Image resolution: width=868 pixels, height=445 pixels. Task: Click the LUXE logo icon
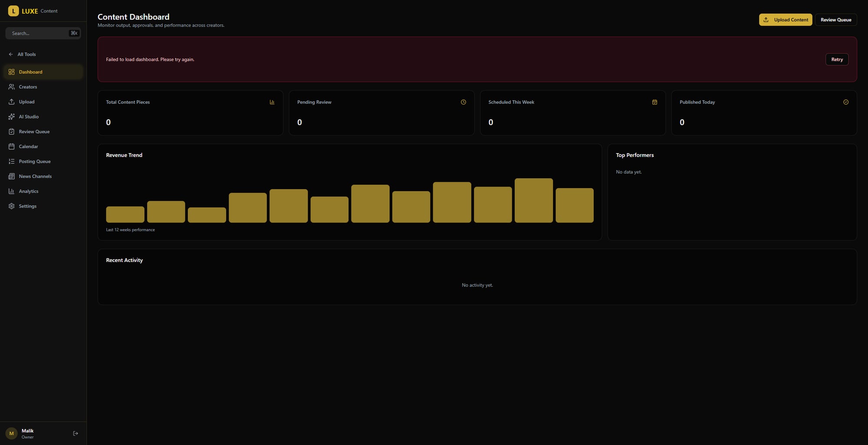13,11
